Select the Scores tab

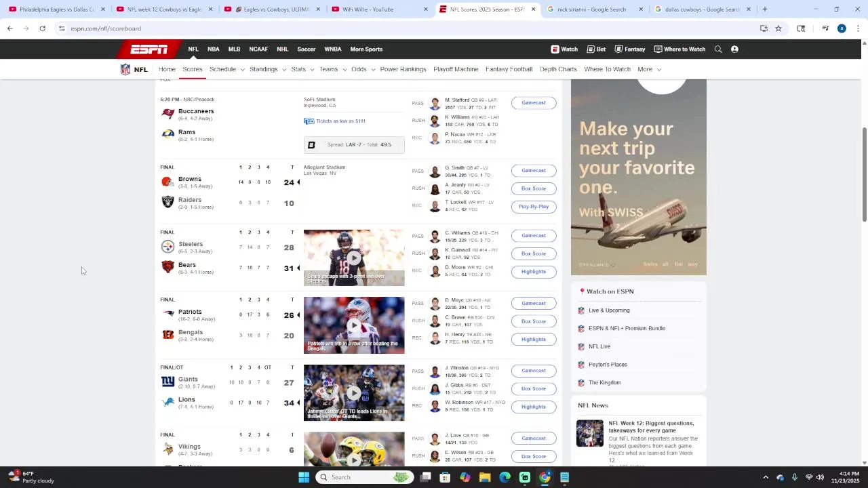(x=192, y=69)
